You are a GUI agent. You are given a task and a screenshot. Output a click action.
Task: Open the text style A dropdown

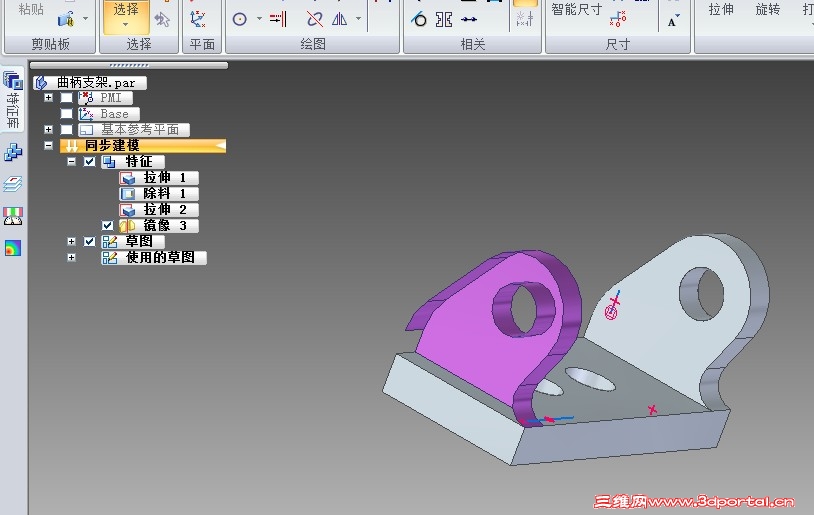[x=673, y=21]
